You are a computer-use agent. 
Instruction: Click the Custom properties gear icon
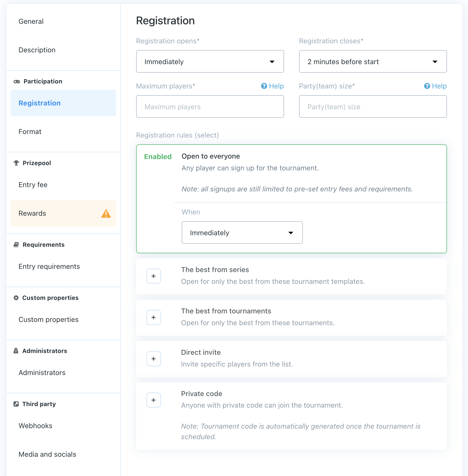tap(16, 298)
